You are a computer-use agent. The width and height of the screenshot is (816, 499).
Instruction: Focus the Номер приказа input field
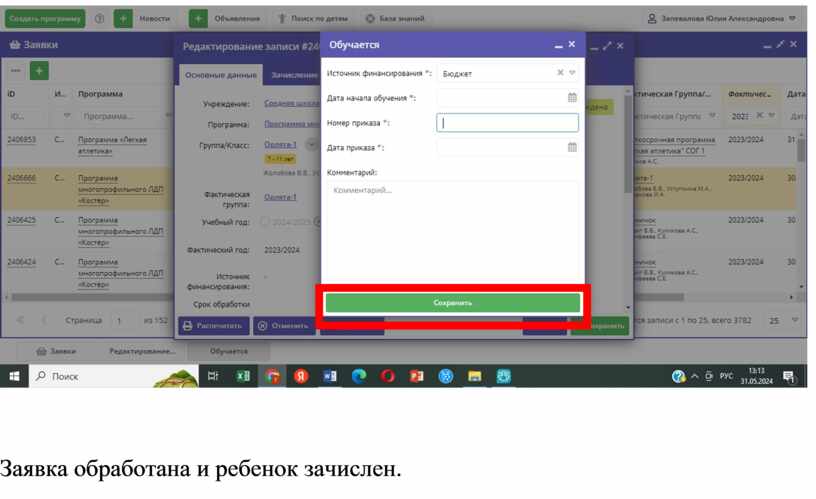pyautogui.click(x=507, y=123)
